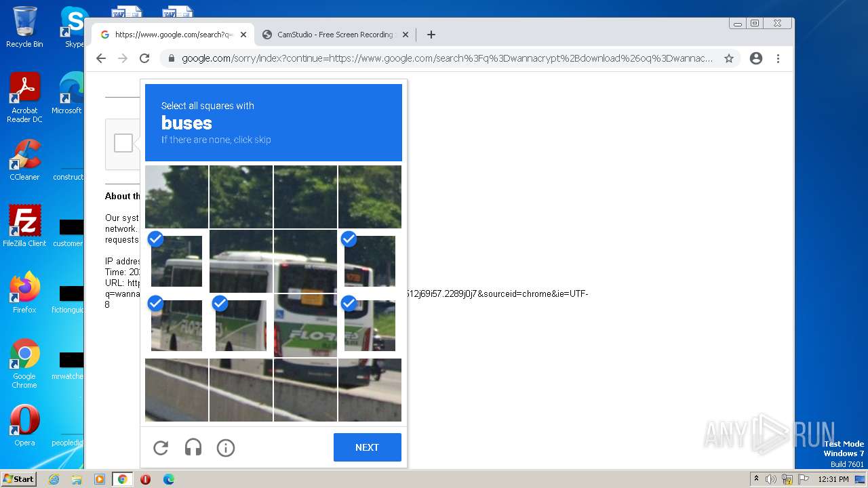
Task: Deselect checked tile in third row, first column
Action: point(176,325)
